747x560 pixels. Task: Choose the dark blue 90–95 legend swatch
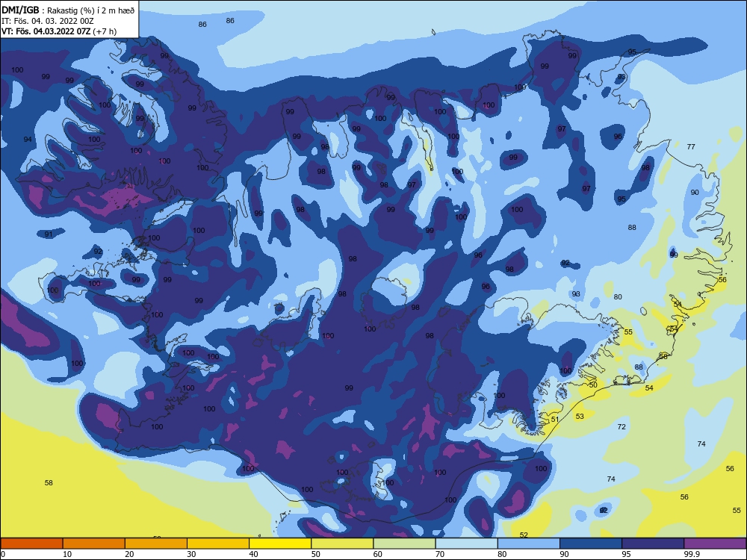click(x=591, y=544)
